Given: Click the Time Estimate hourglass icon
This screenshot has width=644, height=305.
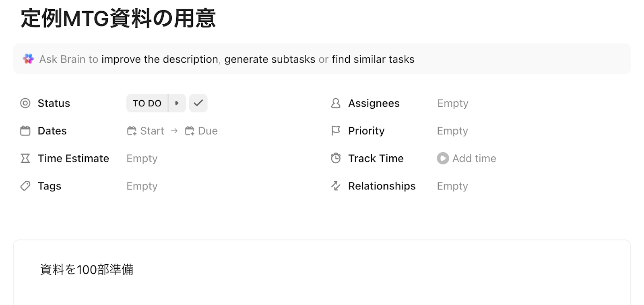Looking at the screenshot, I should (25, 158).
